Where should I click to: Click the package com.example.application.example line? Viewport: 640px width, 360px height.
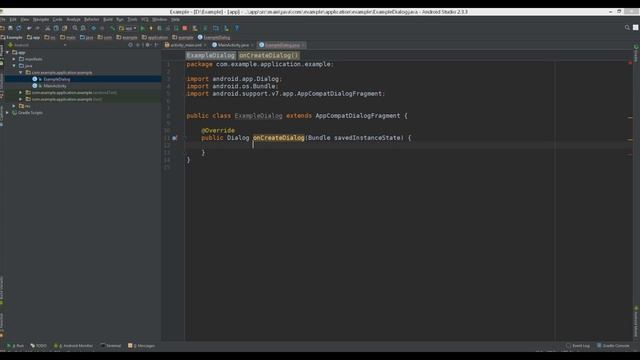point(260,64)
